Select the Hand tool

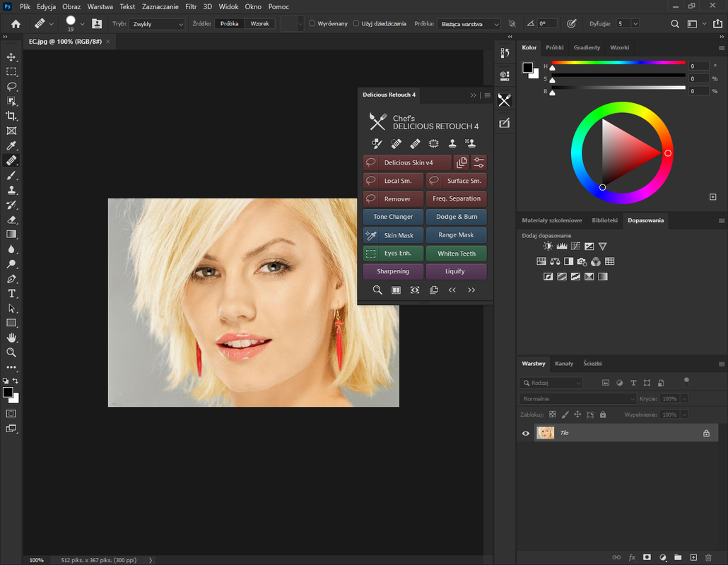tap(11, 338)
